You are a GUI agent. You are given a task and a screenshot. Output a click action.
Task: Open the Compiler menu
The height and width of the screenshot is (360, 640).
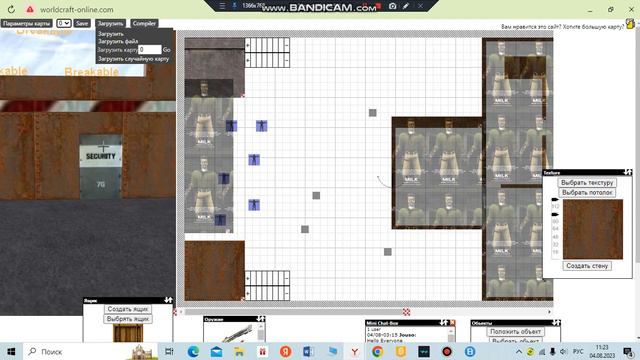point(144,23)
